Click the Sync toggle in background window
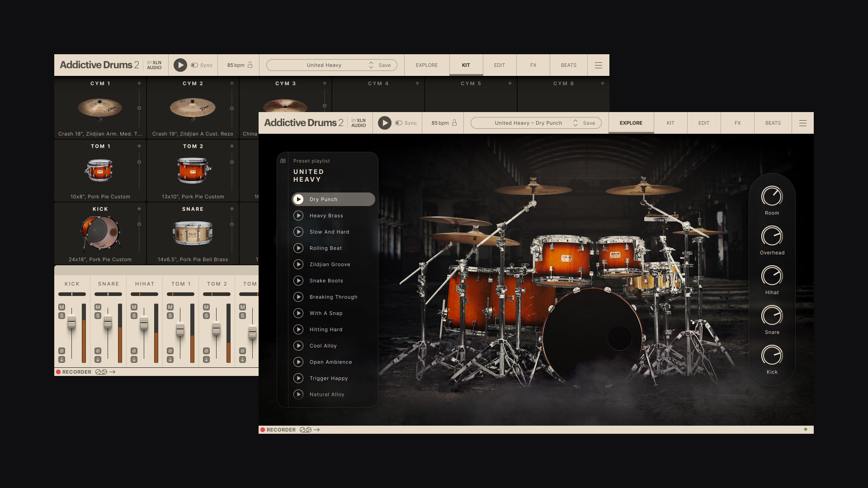The width and height of the screenshot is (868, 488). [x=194, y=65]
